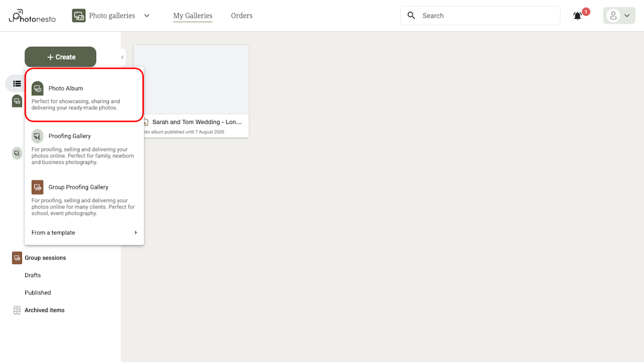Viewport: 644px width, 362px height.
Task: Click the Photo galleries product icon
Action: pos(79,16)
